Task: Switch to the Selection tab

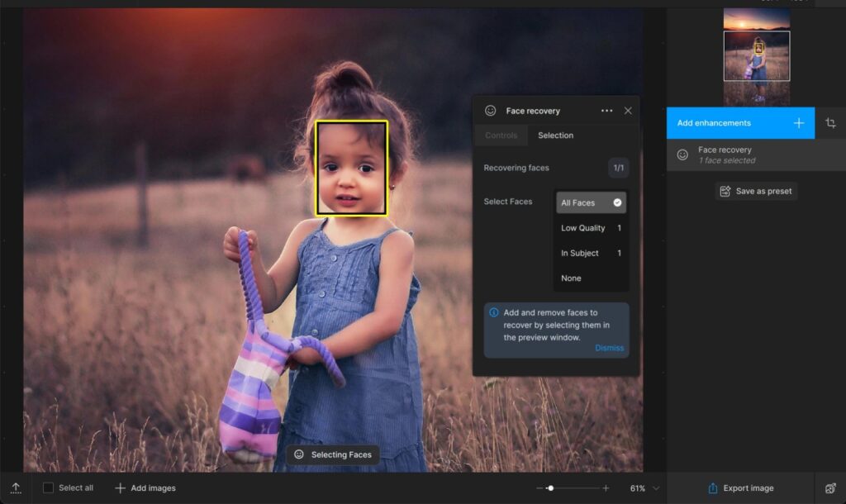Action: tap(555, 136)
